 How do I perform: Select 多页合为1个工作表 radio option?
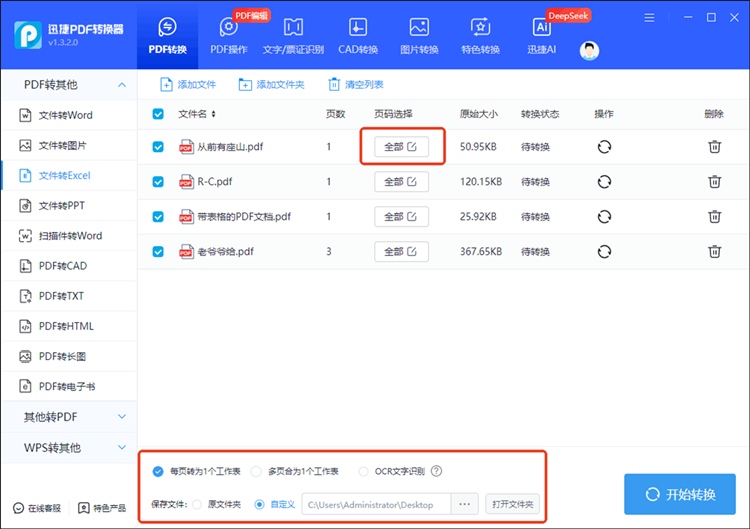tap(257, 472)
